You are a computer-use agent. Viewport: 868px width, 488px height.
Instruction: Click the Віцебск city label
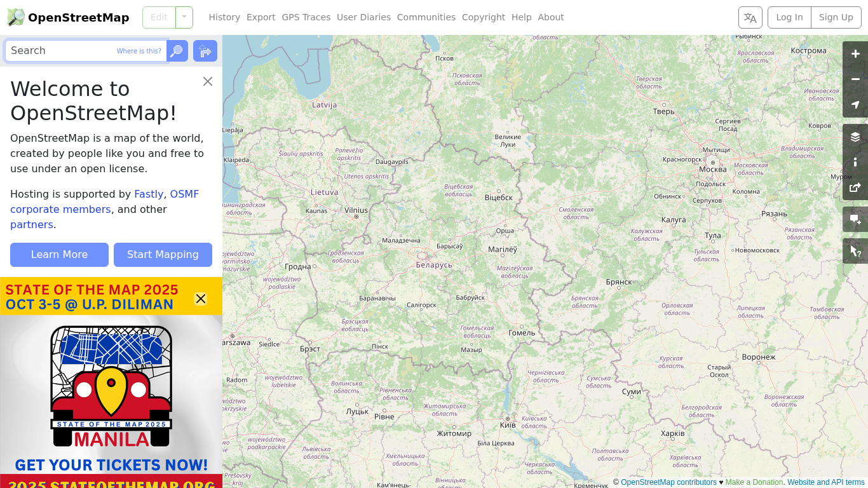point(498,198)
